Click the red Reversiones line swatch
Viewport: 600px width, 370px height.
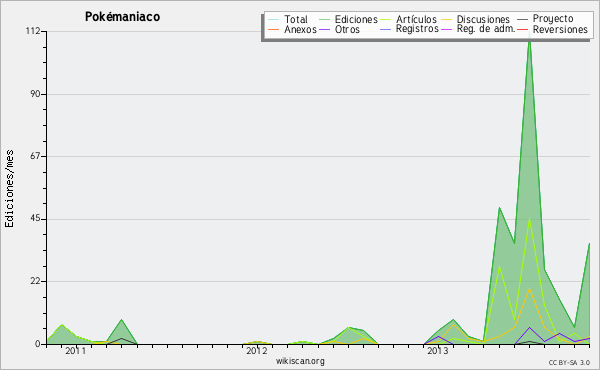pyautogui.click(x=523, y=29)
